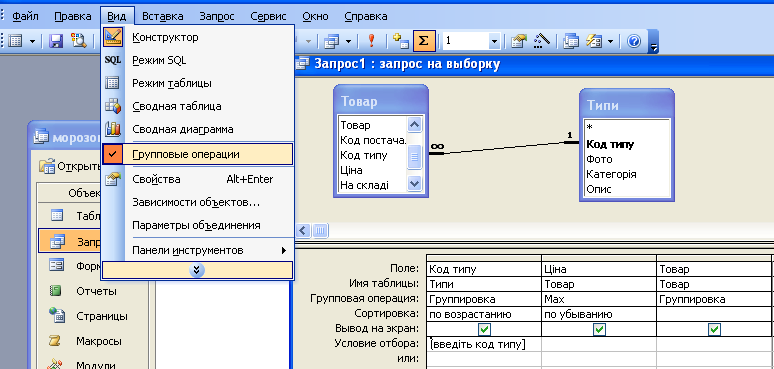Image resolution: width=774 pixels, height=369 pixels.
Task: Click the Max group operation cell
Action: tap(599, 299)
